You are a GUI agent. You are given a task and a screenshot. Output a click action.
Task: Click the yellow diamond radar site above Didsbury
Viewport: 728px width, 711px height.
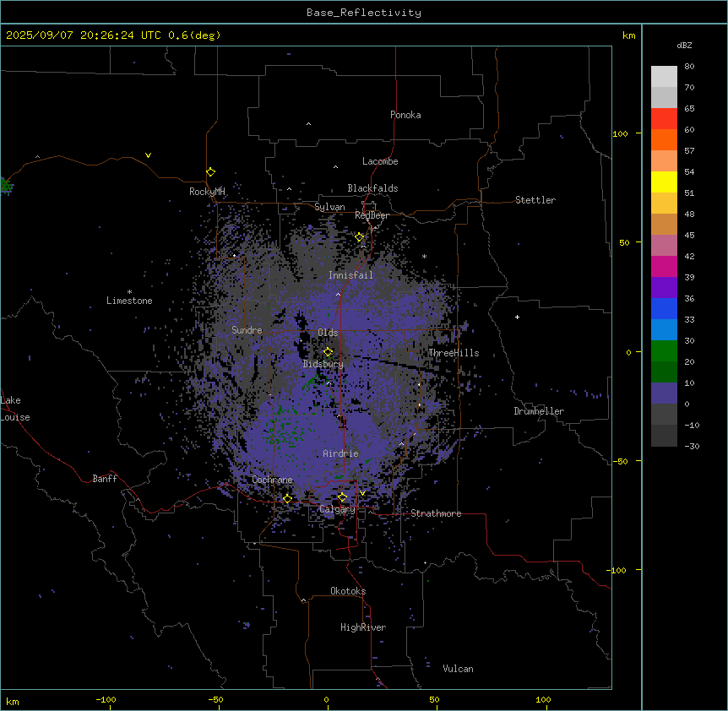[329, 352]
